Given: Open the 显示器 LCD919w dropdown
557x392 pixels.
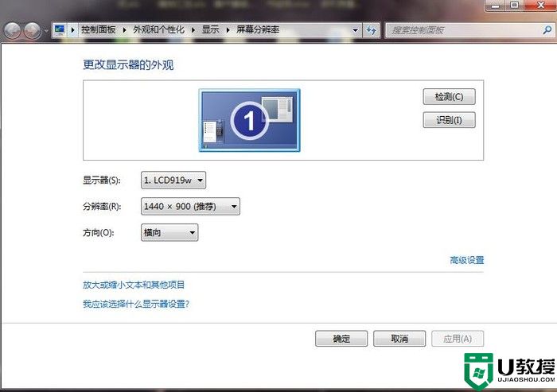Looking at the screenshot, I should point(173,180).
